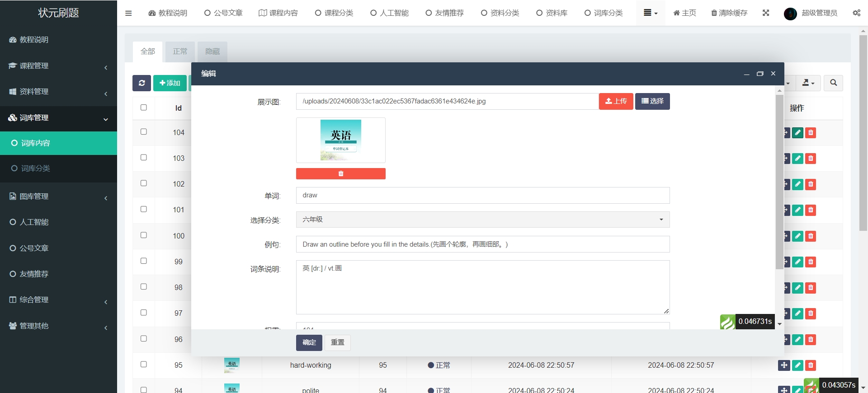Viewport: 868px width, 393px height.
Task: Click the red delete image button
Action: coord(341,173)
